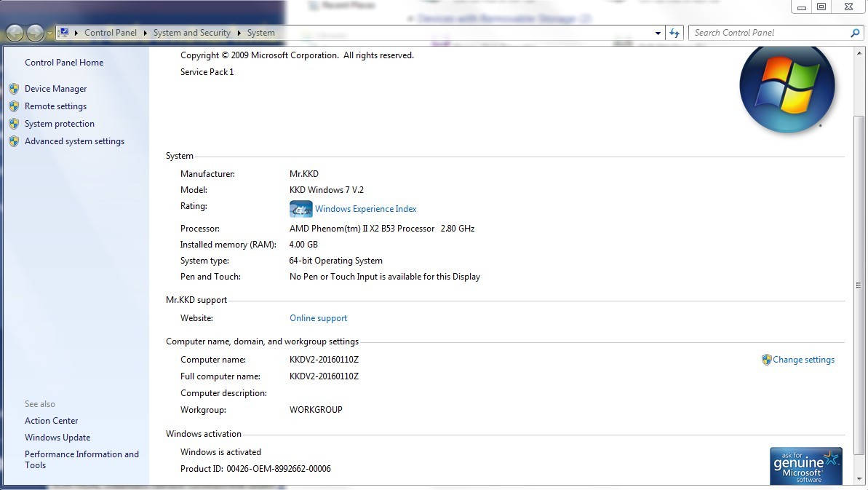Viewport: 868px width, 490px height.
Task: Open the Online support website link
Action: pyautogui.click(x=318, y=317)
